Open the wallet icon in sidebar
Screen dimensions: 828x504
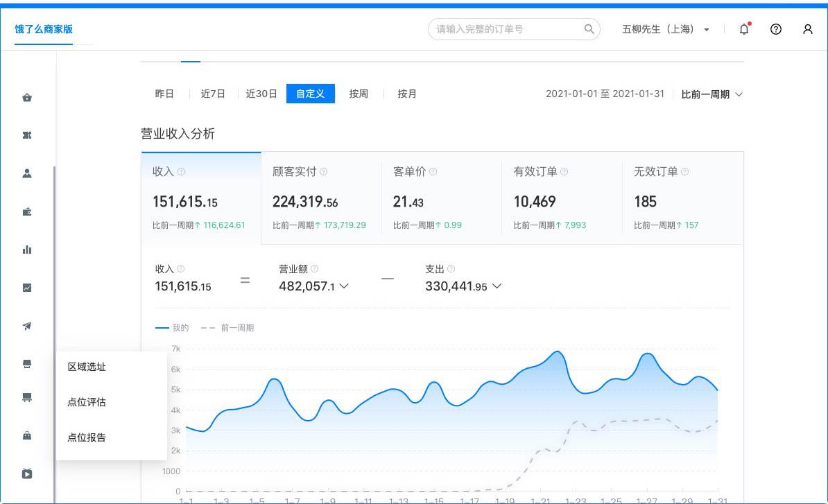[27, 211]
